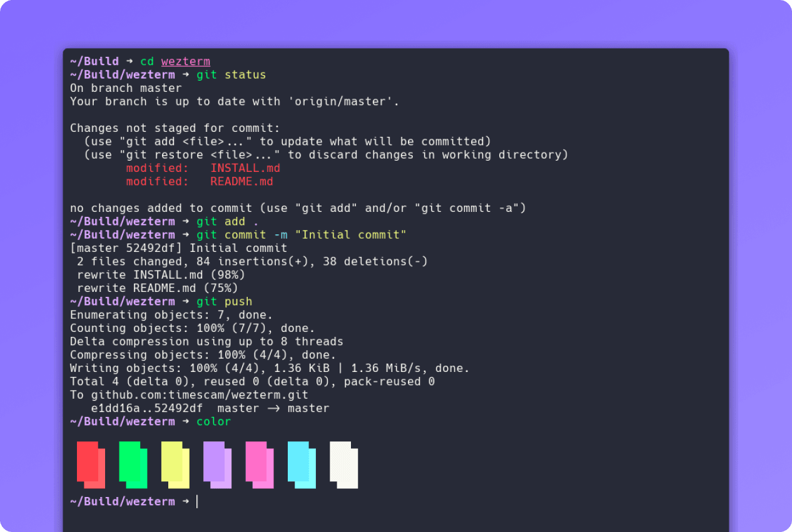Place cursor at the active terminal prompt
This screenshot has width=792, height=532.
(x=196, y=501)
